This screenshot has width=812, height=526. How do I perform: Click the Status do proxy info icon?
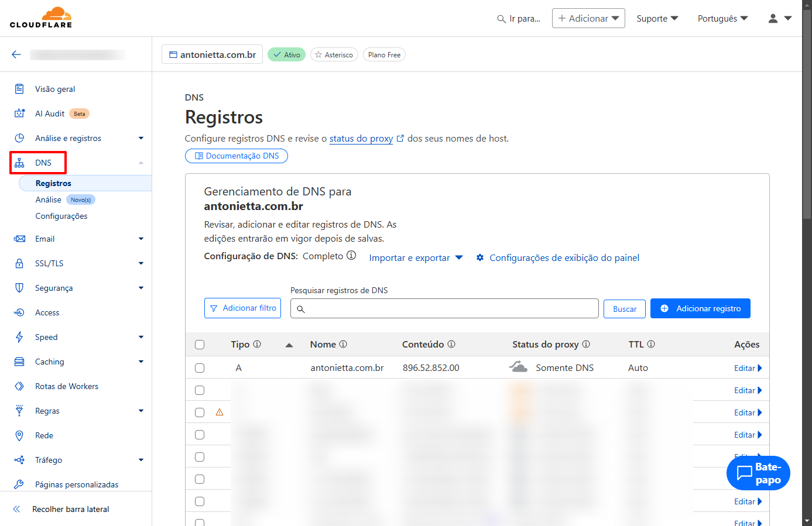[586, 345]
